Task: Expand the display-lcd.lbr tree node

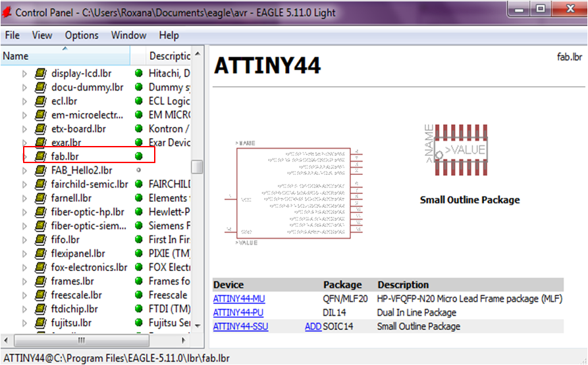Action: click(x=24, y=74)
